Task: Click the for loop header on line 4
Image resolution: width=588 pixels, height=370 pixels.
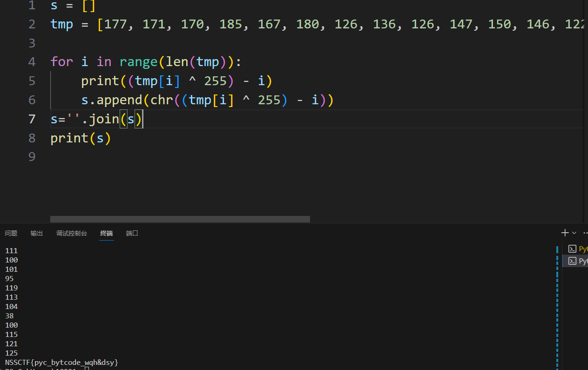Action: click(x=146, y=62)
